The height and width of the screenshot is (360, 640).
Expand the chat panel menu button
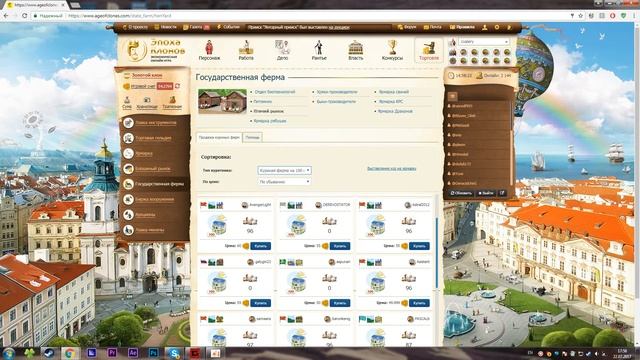(452, 96)
